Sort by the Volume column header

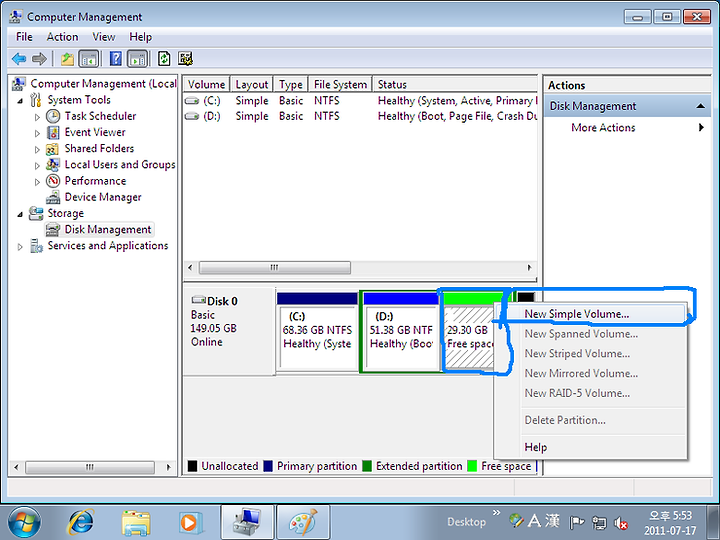[206, 84]
